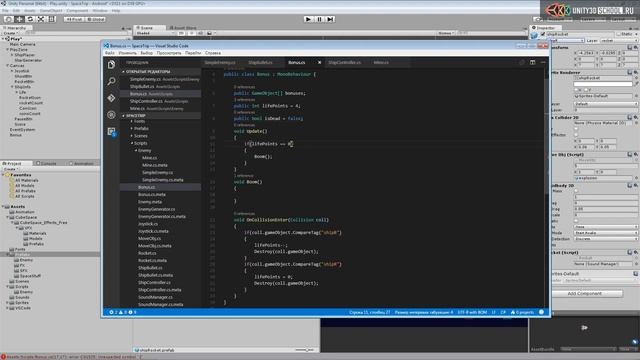Click Add Component button in Inspector

point(584,293)
